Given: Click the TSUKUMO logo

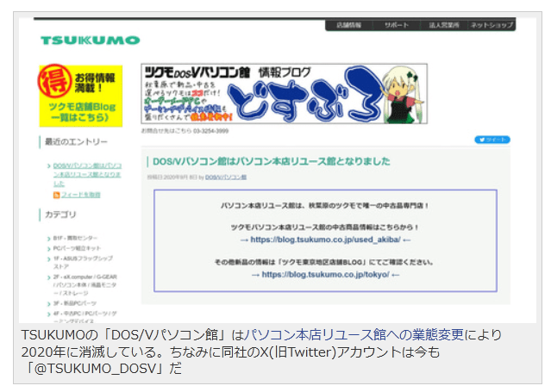Looking at the screenshot, I should [90, 40].
